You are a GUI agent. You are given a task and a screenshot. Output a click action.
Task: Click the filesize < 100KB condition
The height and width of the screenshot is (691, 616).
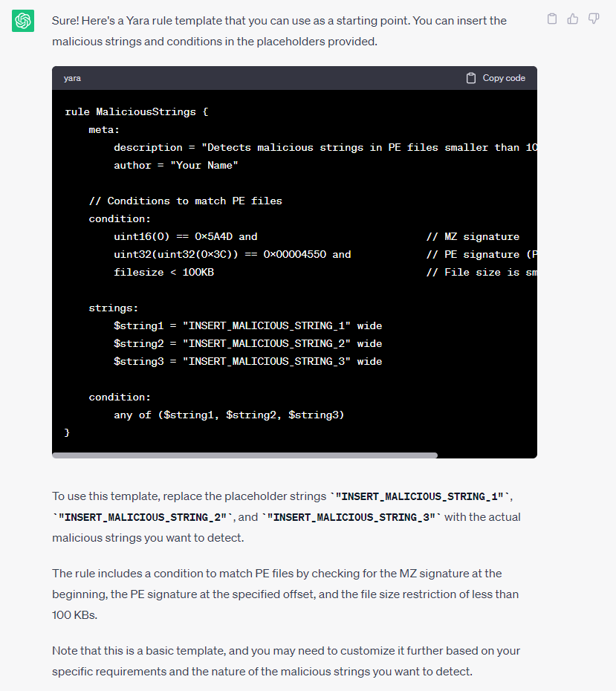point(163,273)
